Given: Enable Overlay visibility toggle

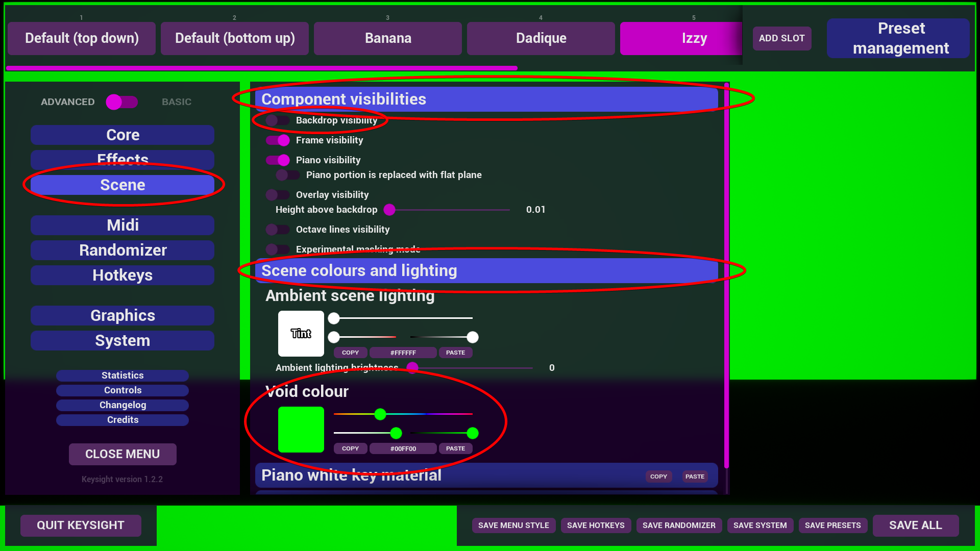Looking at the screenshot, I should [x=278, y=195].
